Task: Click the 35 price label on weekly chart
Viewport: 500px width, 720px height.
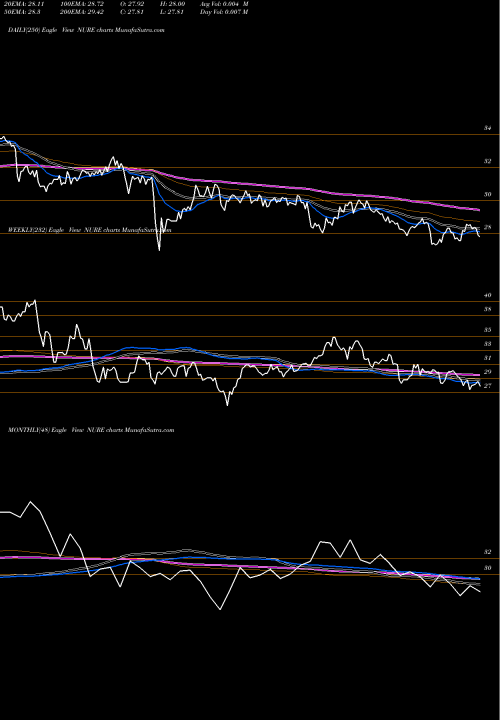Action: [488, 330]
